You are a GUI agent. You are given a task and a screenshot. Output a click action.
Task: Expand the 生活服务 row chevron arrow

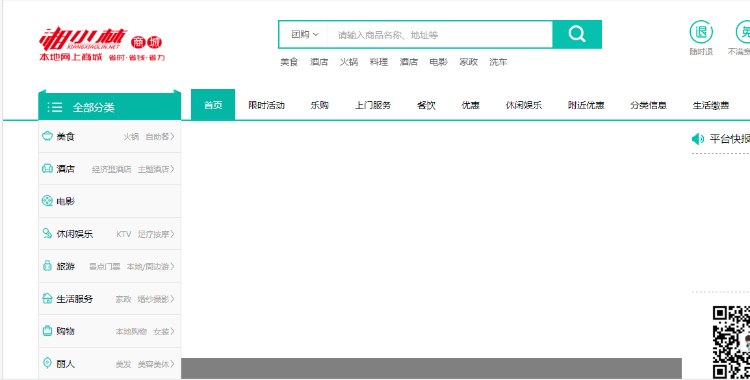(172, 299)
